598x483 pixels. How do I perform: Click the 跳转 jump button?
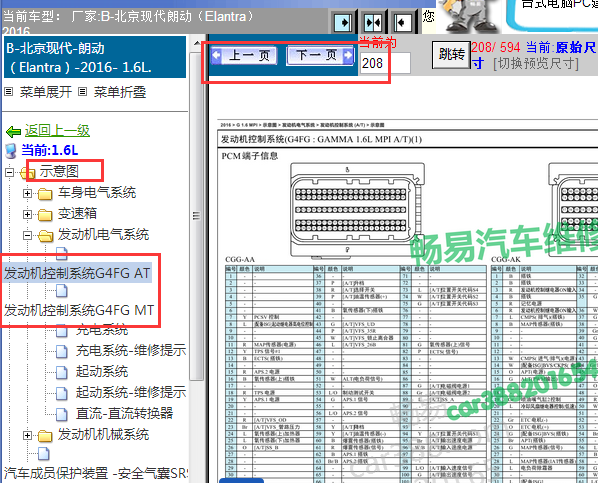click(x=451, y=55)
